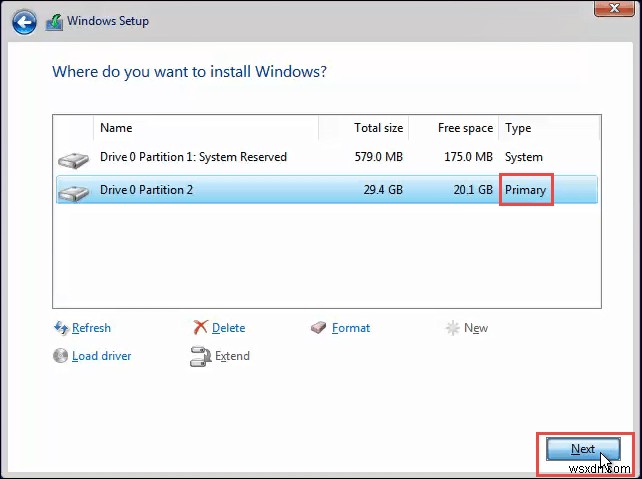Click the System type cell
642x479 pixels.
point(524,157)
